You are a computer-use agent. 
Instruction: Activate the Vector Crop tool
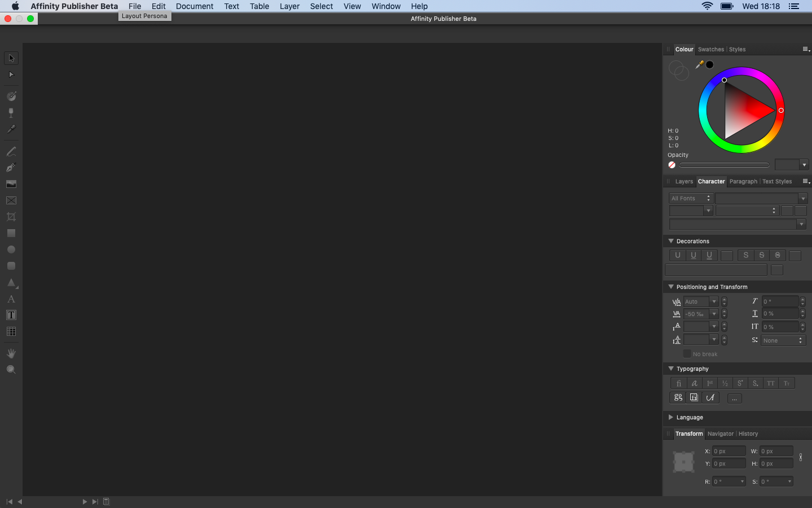(x=11, y=217)
